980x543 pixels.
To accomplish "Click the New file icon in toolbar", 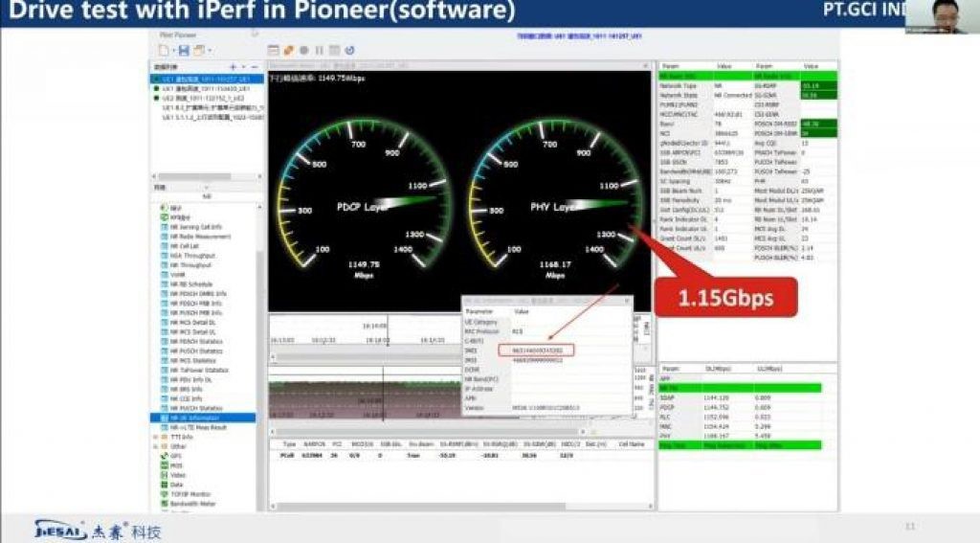I will (163, 50).
